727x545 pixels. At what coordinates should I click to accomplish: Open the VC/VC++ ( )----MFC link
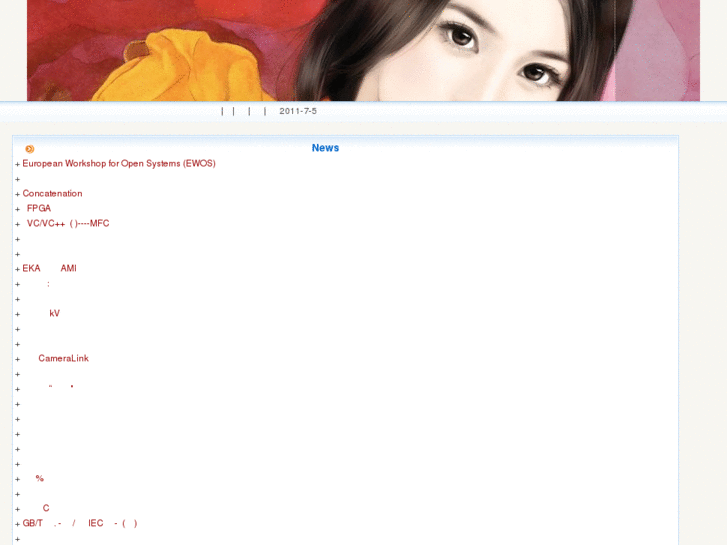(66, 224)
